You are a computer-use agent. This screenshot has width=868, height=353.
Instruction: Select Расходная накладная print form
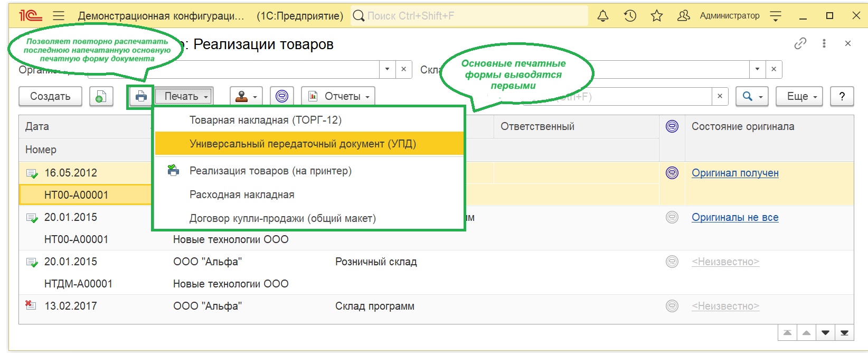pyautogui.click(x=242, y=194)
